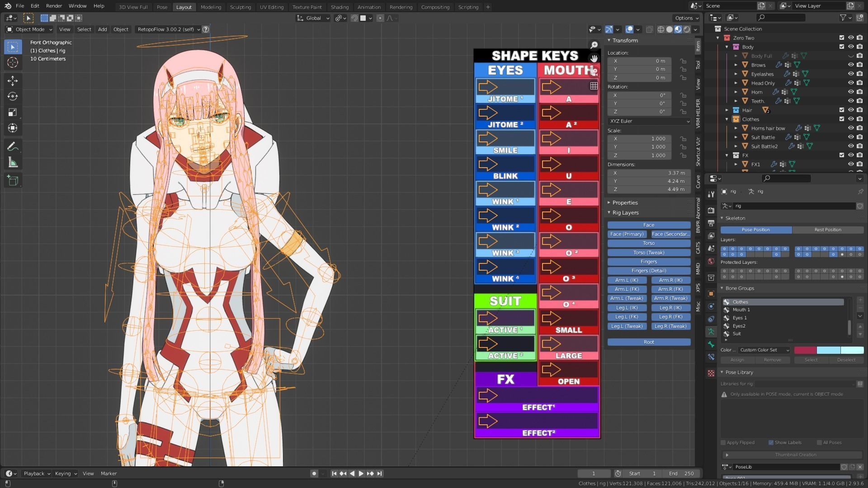Image resolution: width=868 pixels, height=488 pixels.
Task: Click the Leg.R (FK) rig layer button
Action: (x=670, y=317)
